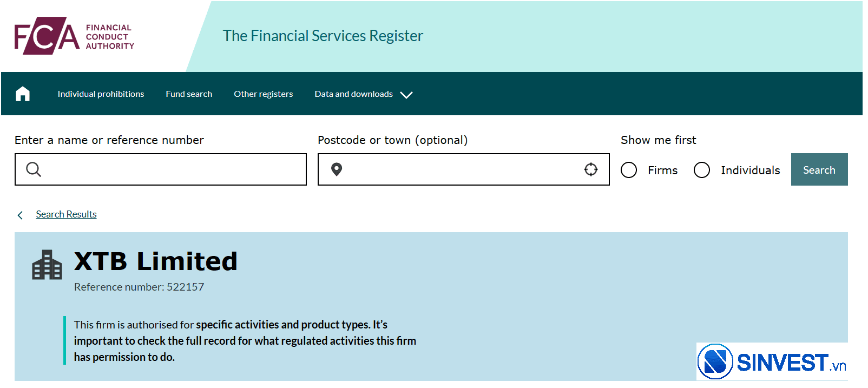Viewport: 868px width, 388px height.
Task: Open Individual prohibitions page
Action: 101,94
